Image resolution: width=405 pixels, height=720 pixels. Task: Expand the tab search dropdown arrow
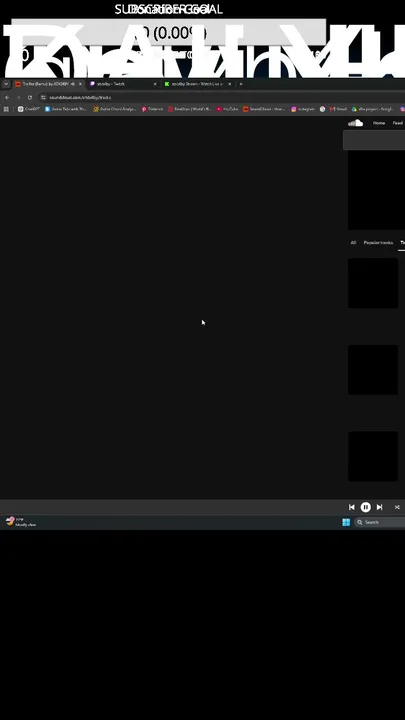(6, 84)
